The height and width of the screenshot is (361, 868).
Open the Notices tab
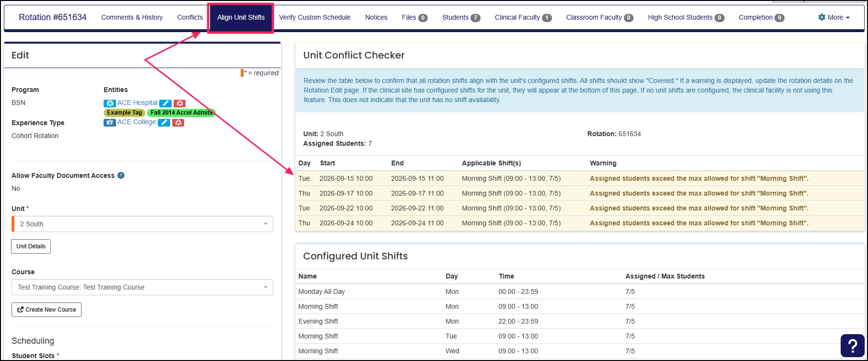tap(376, 17)
